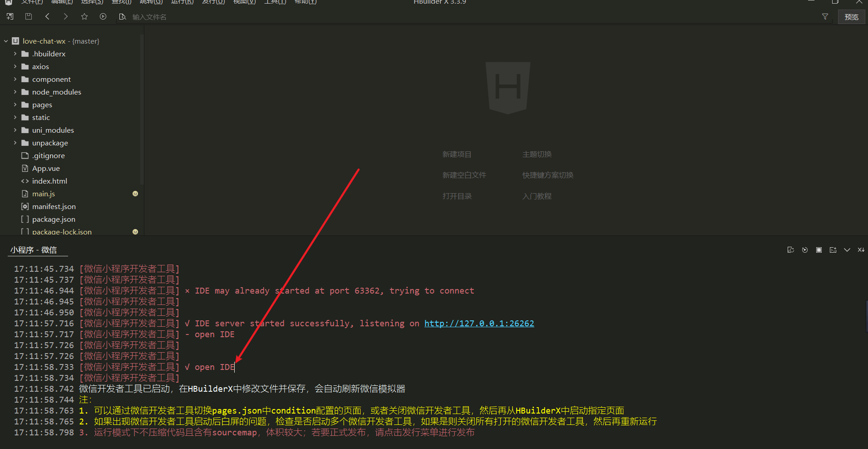The width and height of the screenshot is (868, 449).
Task: Open a new terminal with console icon
Action: coord(833,250)
